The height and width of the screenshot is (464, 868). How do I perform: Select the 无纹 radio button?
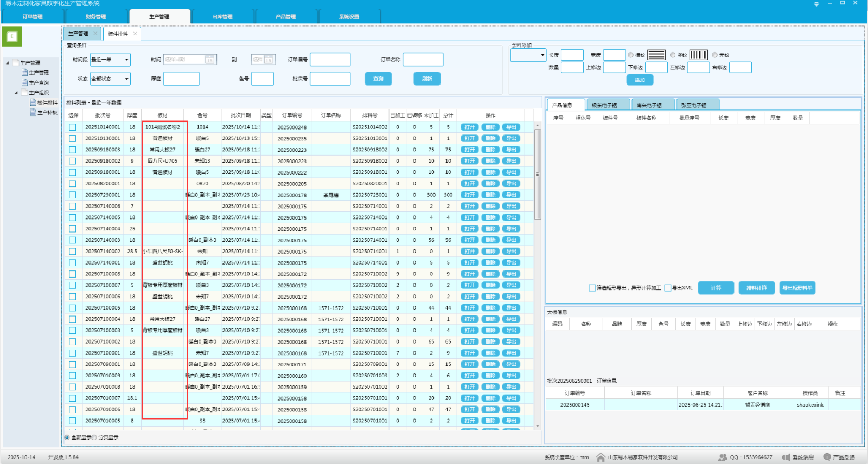[715, 55]
